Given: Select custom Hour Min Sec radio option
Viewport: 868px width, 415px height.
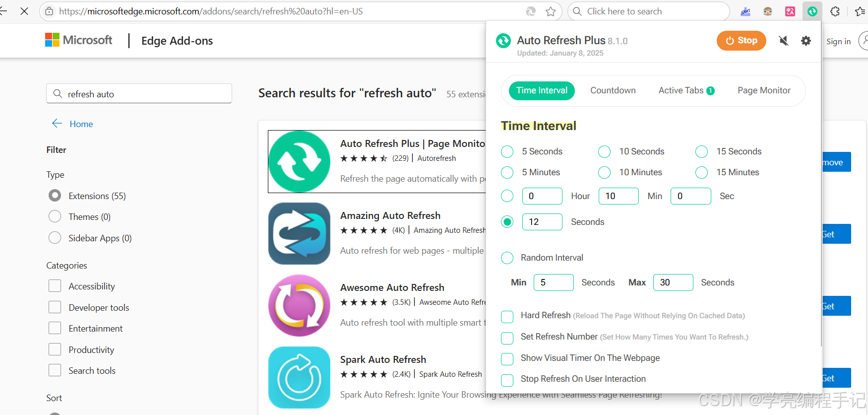Looking at the screenshot, I should pyautogui.click(x=507, y=196).
